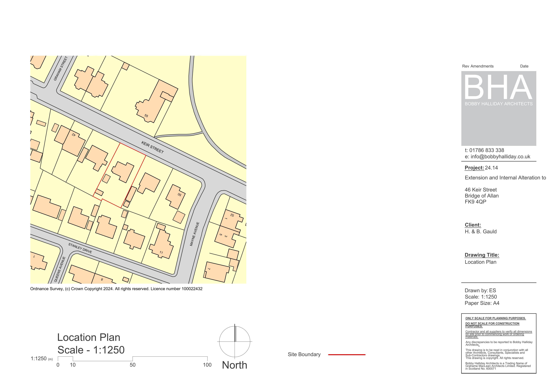
Task: Click the '50' mark on scale bar
Action: pyautogui.click(x=133, y=365)
